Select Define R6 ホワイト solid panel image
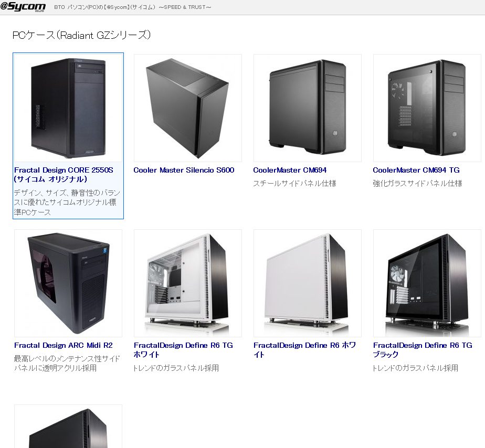 [x=308, y=283]
